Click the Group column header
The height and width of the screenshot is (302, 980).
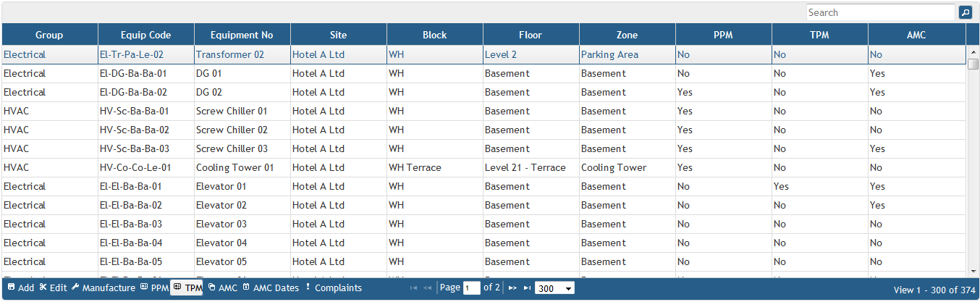click(49, 35)
